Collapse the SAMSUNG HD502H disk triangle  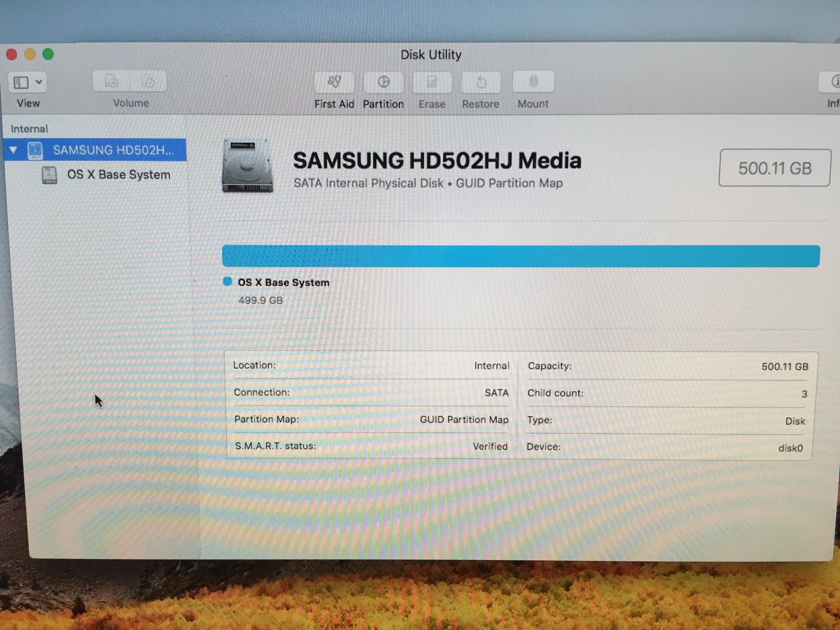(x=13, y=150)
